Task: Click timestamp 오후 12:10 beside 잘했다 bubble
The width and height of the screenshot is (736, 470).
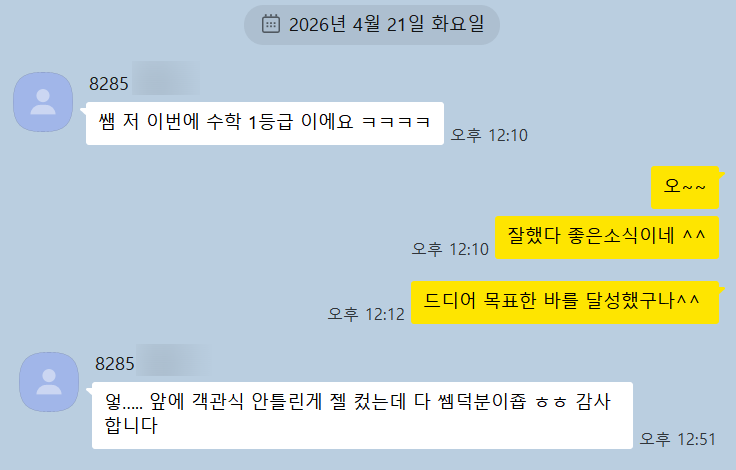Action: [x=450, y=249]
